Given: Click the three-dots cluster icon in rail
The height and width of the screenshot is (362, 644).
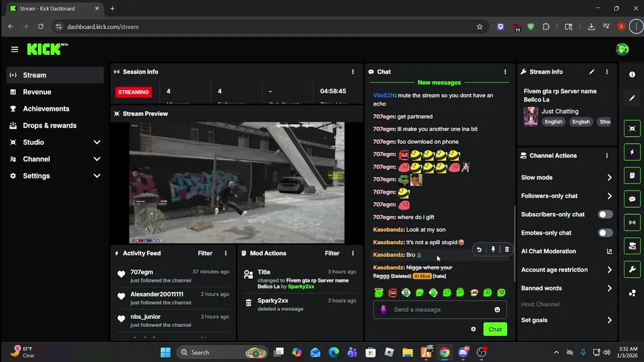Looking at the screenshot, I should coord(632,293).
